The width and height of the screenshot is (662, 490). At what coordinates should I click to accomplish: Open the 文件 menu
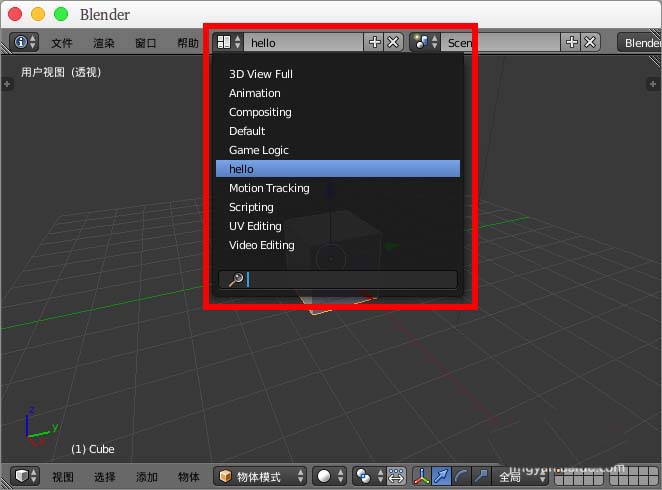(x=62, y=43)
